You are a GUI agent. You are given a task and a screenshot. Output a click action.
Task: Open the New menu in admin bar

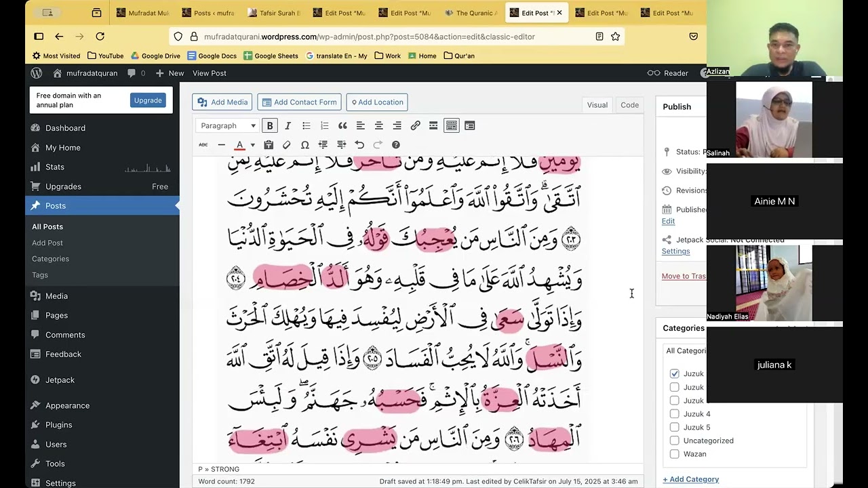click(170, 73)
